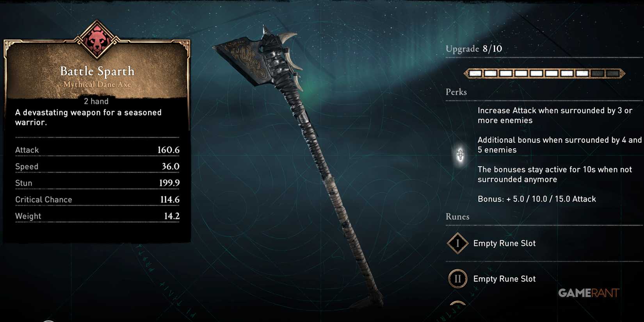644x322 pixels.
Task: Click the Upgrade 8/10 label
Action: pyautogui.click(x=474, y=49)
